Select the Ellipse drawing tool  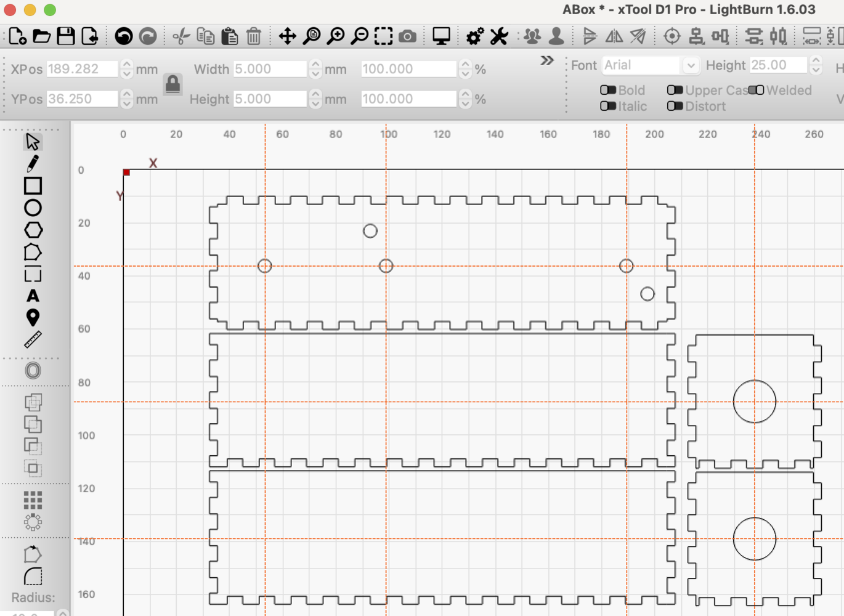(x=33, y=208)
